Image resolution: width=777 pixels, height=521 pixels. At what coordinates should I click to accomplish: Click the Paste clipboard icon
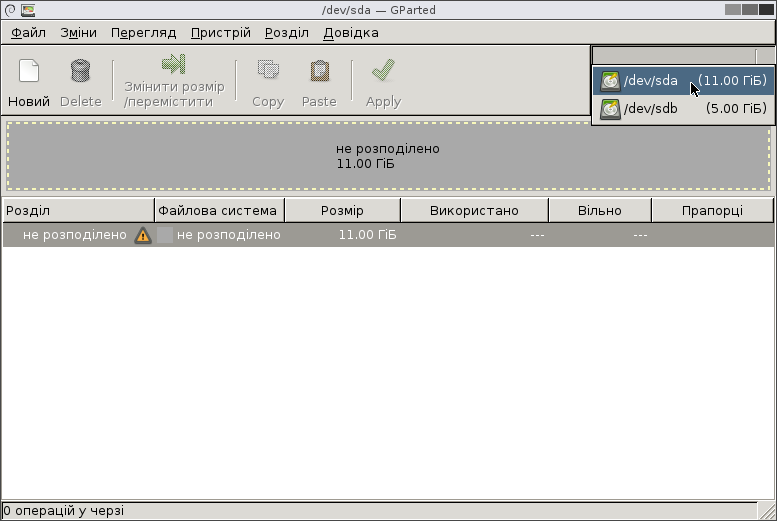click(x=319, y=71)
